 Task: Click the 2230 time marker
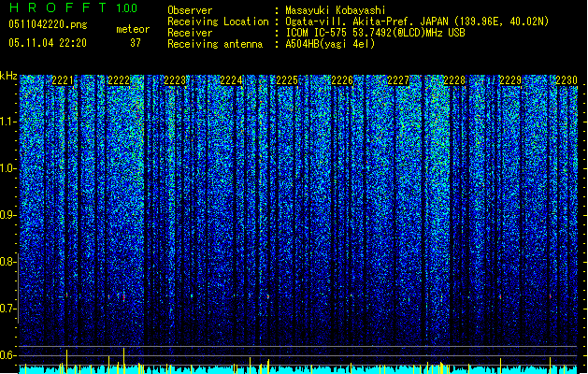coord(566,80)
